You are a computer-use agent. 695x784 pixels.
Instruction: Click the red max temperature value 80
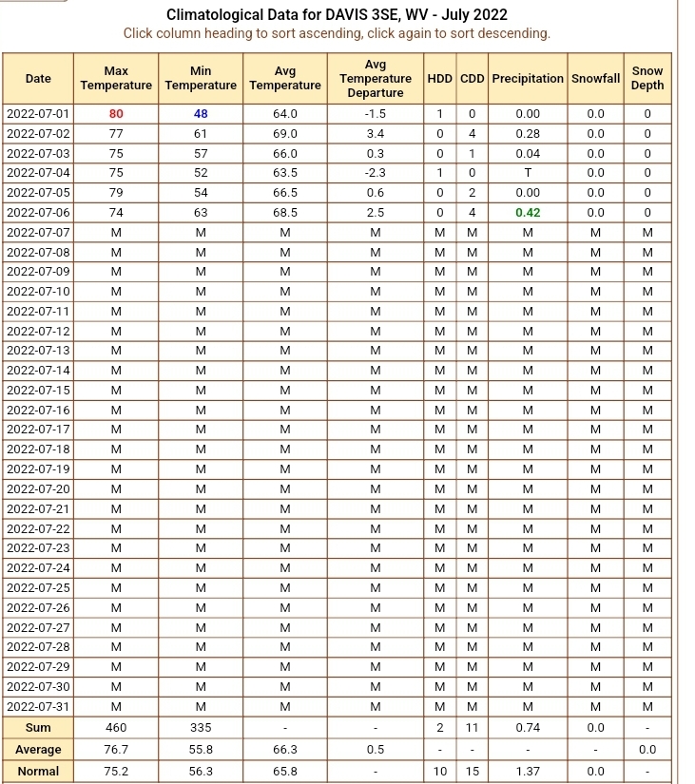(116, 114)
